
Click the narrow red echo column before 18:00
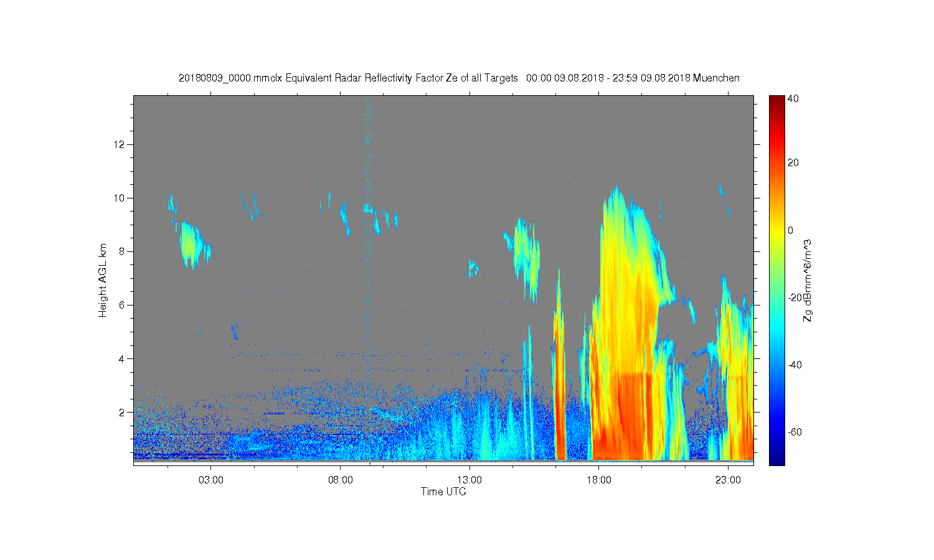pos(559,386)
